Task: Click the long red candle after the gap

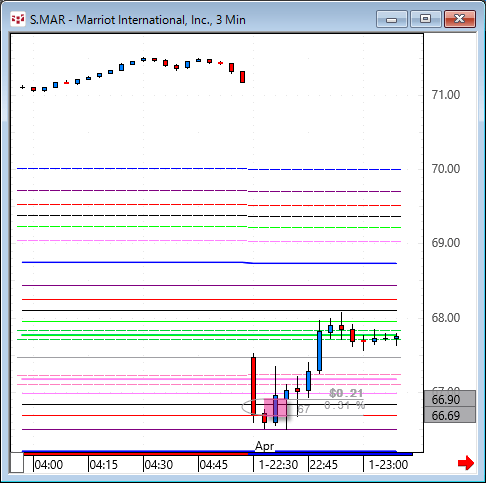Action: click(x=254, y=386)
